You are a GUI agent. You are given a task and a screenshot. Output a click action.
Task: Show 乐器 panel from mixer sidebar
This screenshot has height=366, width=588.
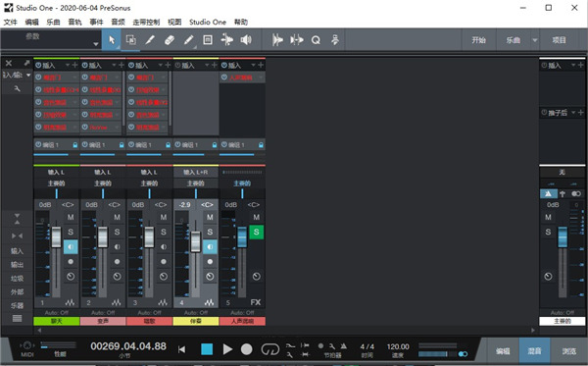tap(17, 305)
